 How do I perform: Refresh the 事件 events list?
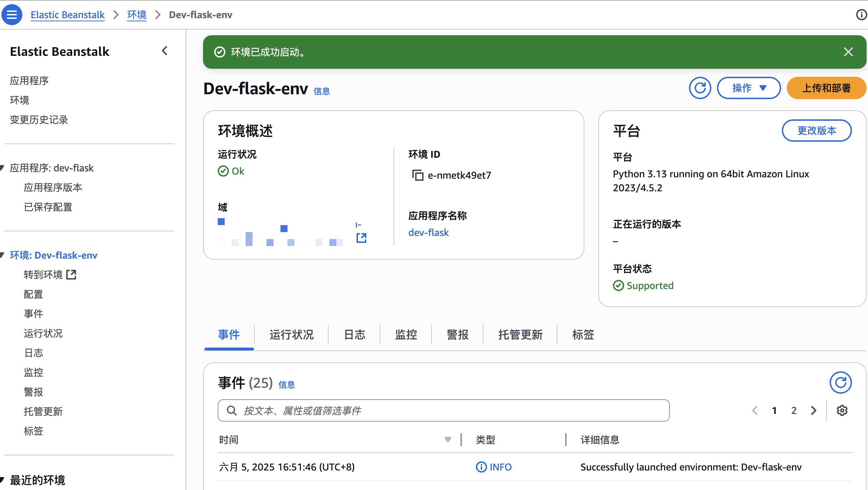point(840,383)
